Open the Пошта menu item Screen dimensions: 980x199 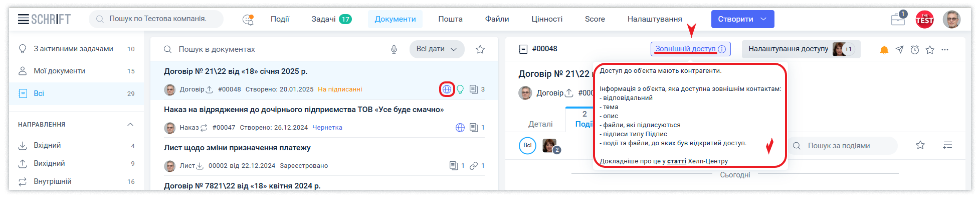click(x=450, y=19)
